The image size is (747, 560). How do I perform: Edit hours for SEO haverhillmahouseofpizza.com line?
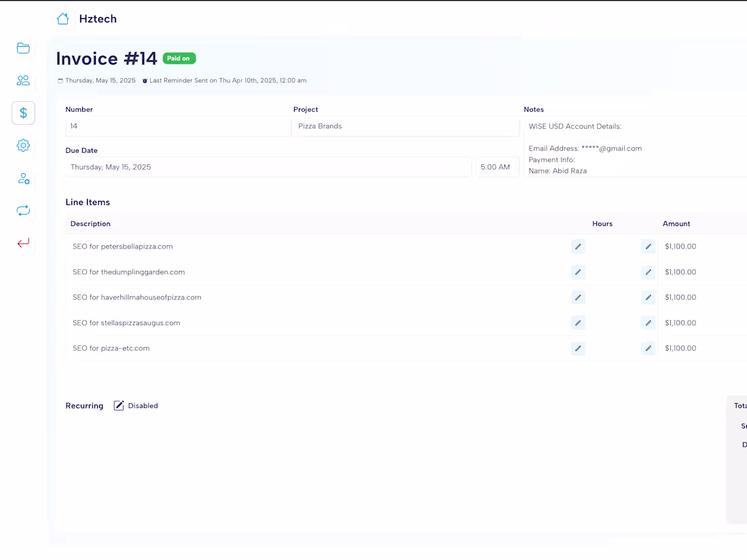578,297
